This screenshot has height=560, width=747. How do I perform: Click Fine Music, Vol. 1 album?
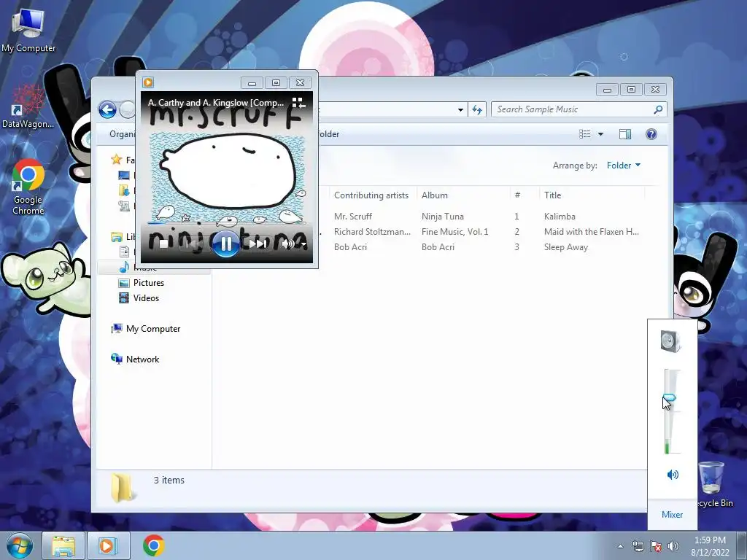point(455,232)
